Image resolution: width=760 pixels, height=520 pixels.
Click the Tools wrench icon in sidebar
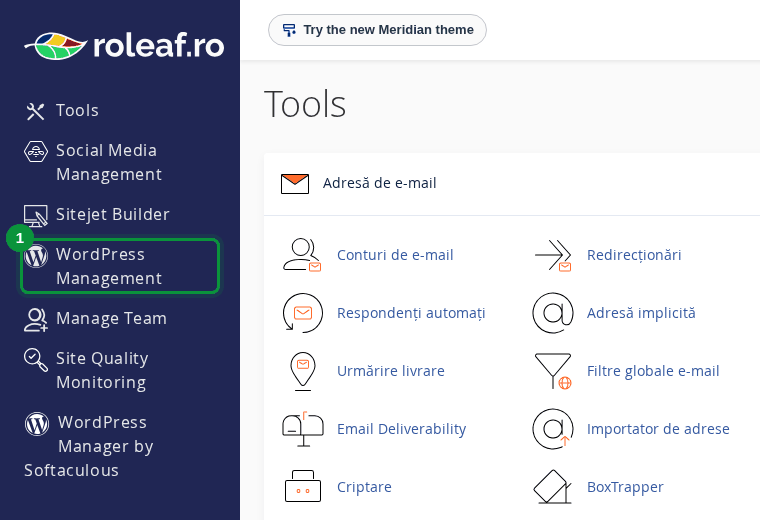[35, 111]
